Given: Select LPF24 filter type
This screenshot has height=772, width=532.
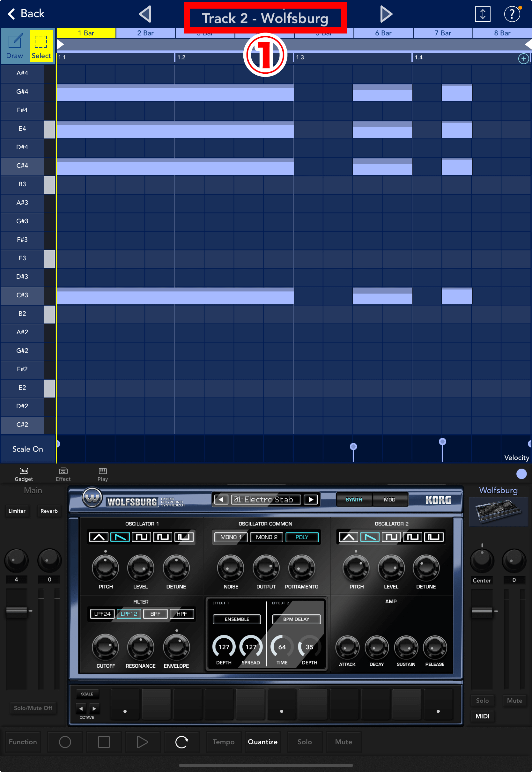Looking at the screenshot, I should 102,613.
